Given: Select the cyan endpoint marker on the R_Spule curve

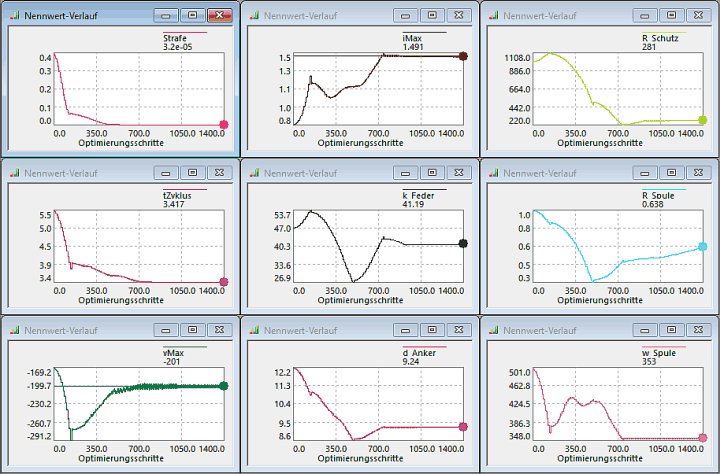Looking at the screenshot, I should point(702,246).
